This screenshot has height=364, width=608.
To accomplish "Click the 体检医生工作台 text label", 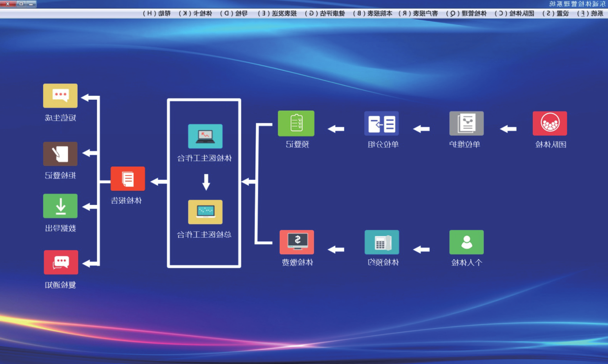I will click(x=204, y=158).
